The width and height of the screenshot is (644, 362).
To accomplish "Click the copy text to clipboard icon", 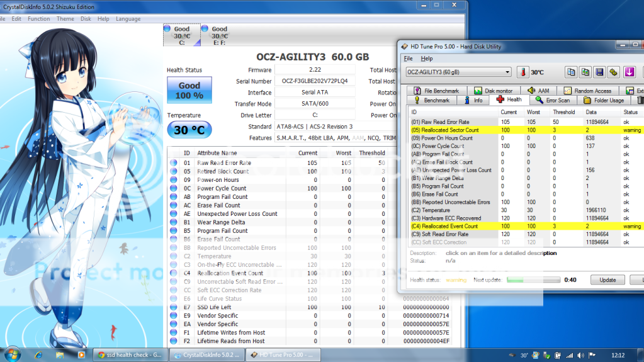I will pyautogui.click(x=570, y=72).
